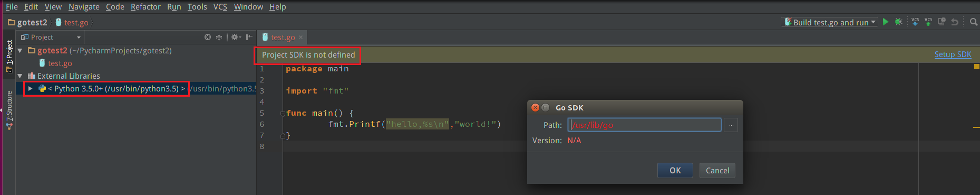Update project from VCS (blue arrow)
This screenshot has width=980, height=195.
coord(915,22)
